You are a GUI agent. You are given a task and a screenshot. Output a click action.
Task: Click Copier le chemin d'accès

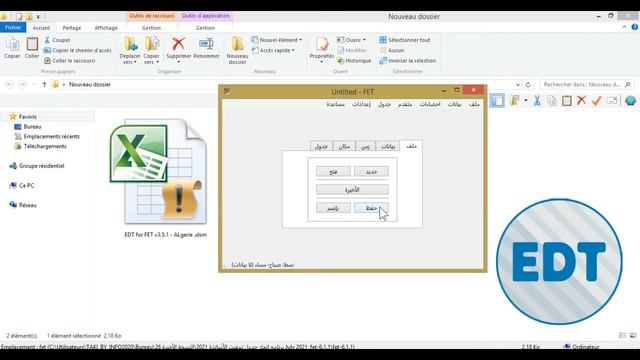(x=78, y=50)
